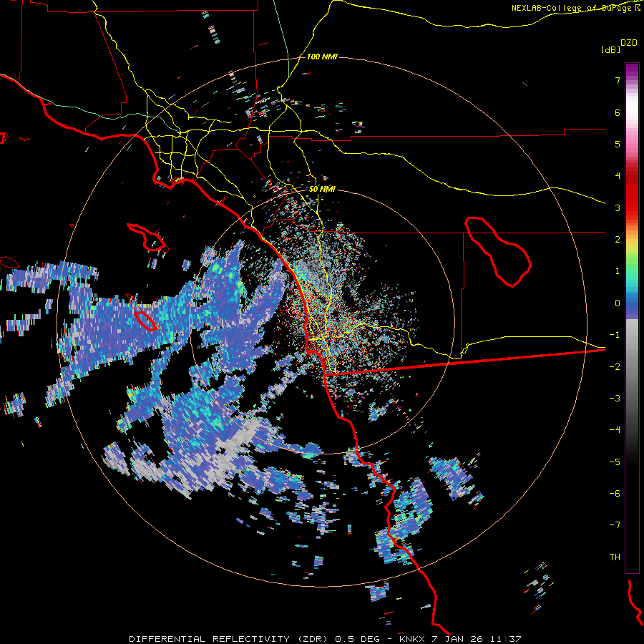
Task: Click the 0.5 DEG elevation text
Action: tap(358, 639)
